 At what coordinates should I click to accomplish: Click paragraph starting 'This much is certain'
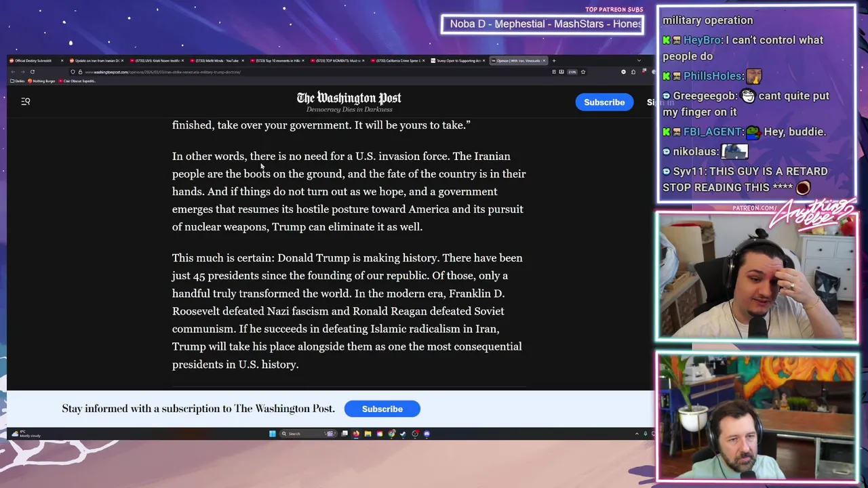347,311
